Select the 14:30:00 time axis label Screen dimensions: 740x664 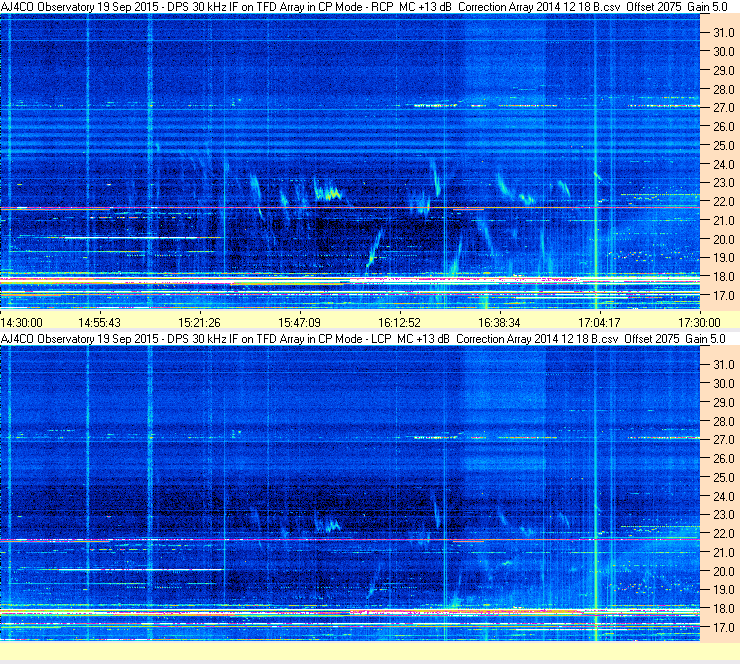(22, 323)
